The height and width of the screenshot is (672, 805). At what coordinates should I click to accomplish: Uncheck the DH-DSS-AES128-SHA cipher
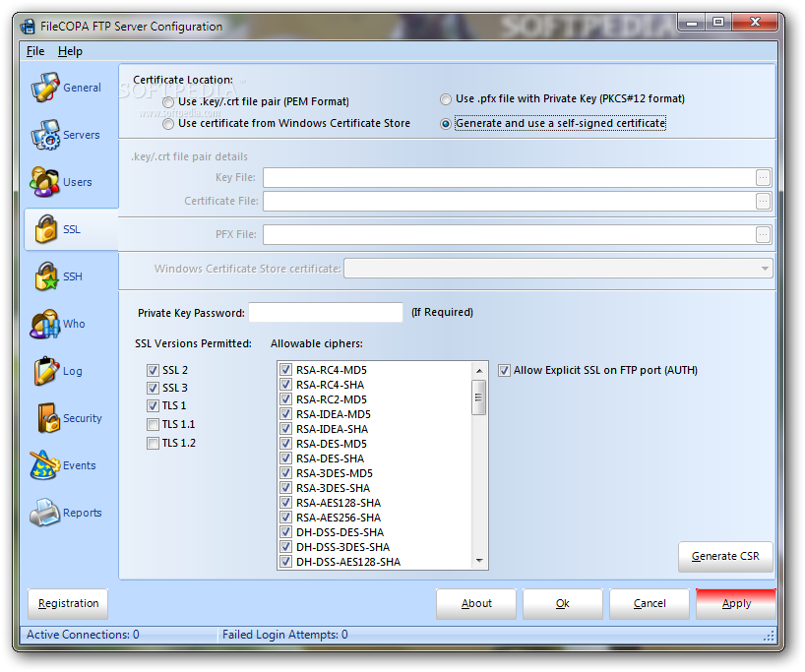(x=286, y=562)
